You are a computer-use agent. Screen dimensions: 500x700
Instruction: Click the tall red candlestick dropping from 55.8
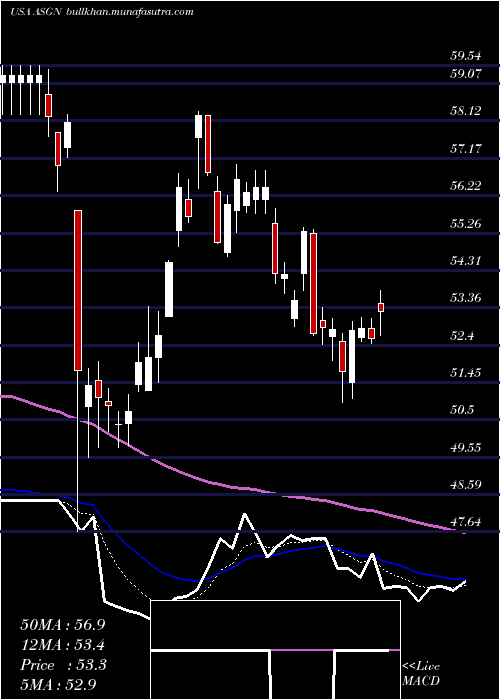pyautogui.click(x=78, y=290)
